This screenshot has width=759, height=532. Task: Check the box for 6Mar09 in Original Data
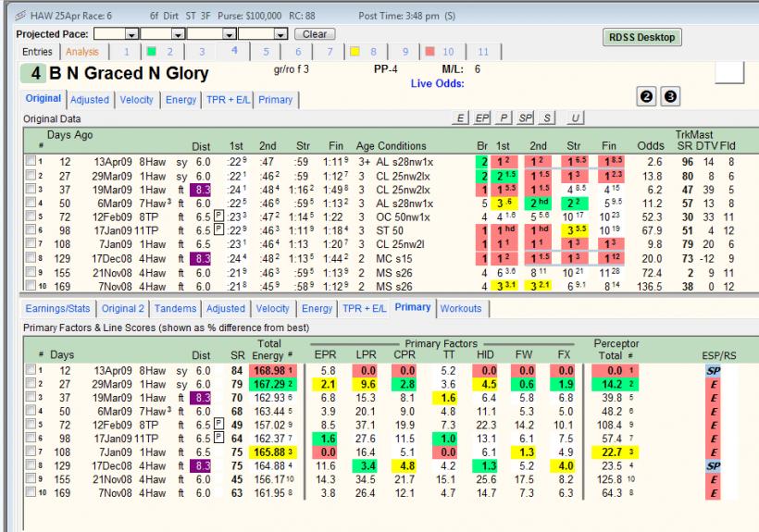click(31, 202)
